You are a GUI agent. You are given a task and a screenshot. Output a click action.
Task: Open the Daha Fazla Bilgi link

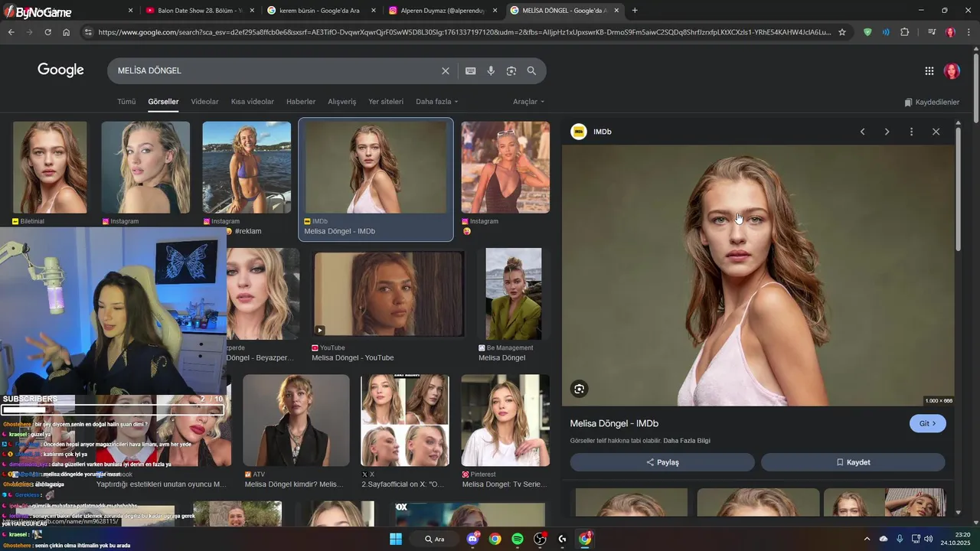687,441
